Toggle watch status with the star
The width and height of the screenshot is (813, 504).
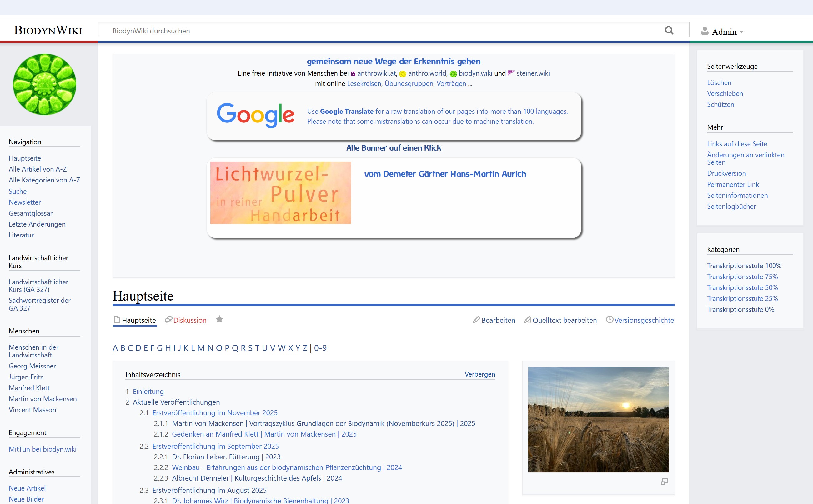coord(219,319)
